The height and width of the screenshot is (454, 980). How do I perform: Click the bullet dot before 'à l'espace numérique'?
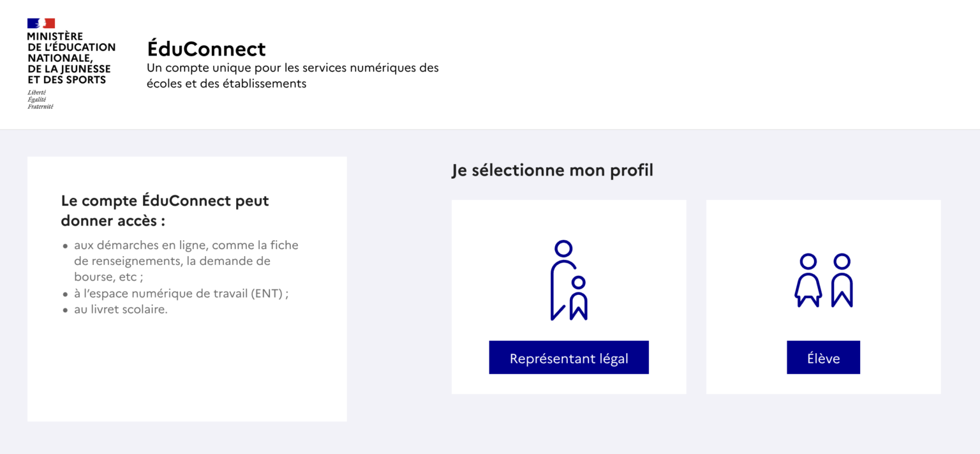66,294
